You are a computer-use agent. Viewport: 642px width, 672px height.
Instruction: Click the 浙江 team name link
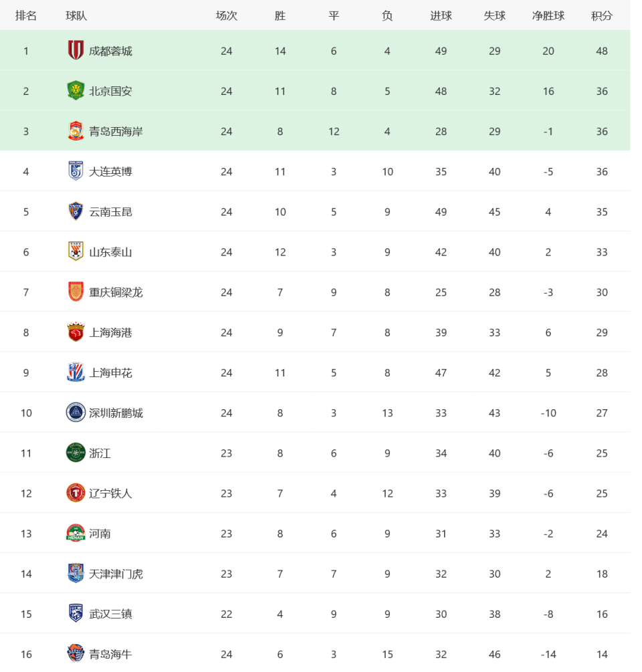[100, 453]
